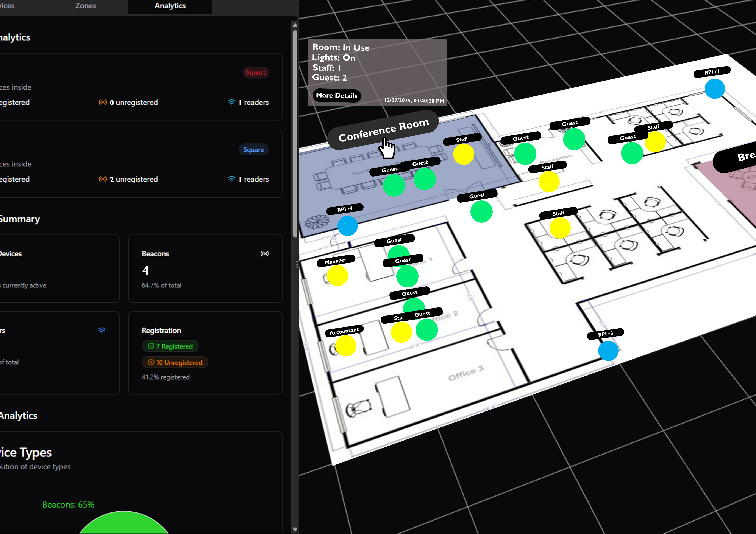Click 'Beacons: 65%' chart label
756x534 pixels.
68,504
